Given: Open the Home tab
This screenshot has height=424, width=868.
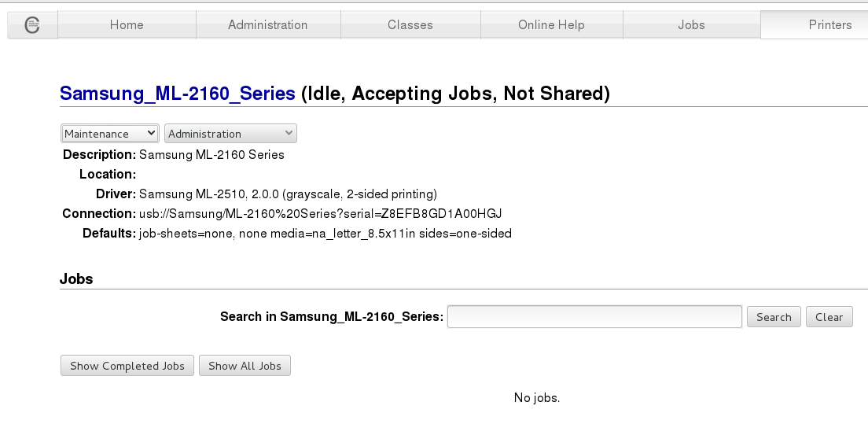Looking at the screenshot, I should pyautogui.click(x=127, y=25).
